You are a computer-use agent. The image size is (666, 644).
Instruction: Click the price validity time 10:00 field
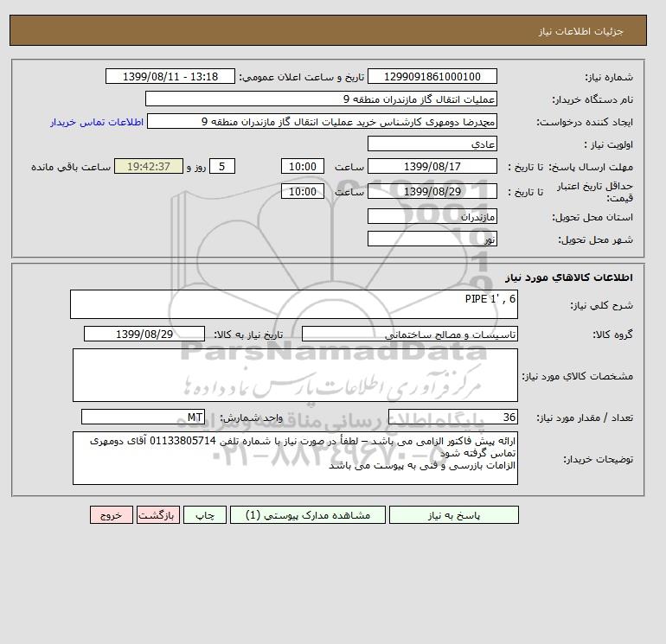coord(303,191)
